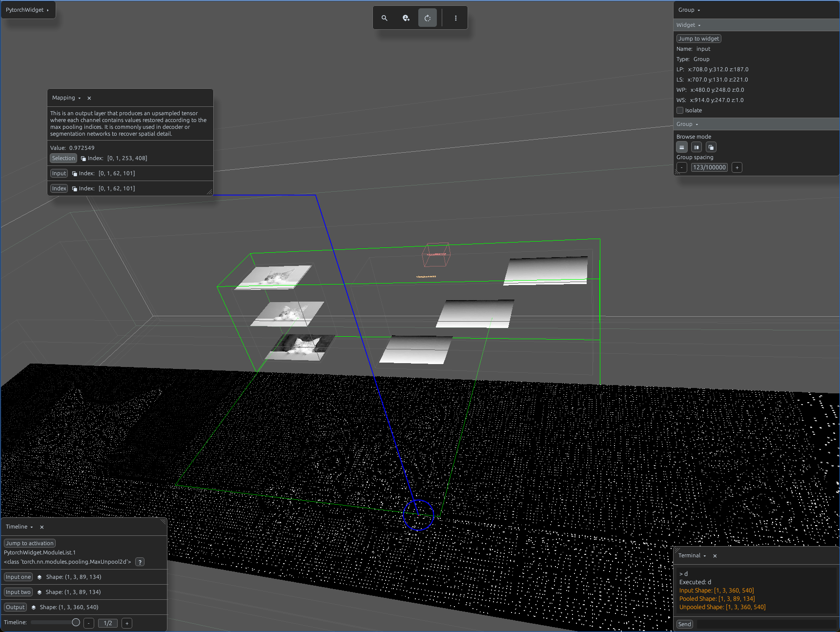Image resolution: width=840 pixels, height=632 pixels.
Task: Click the Index button in Mapping panel
Action: pos(59,189)
